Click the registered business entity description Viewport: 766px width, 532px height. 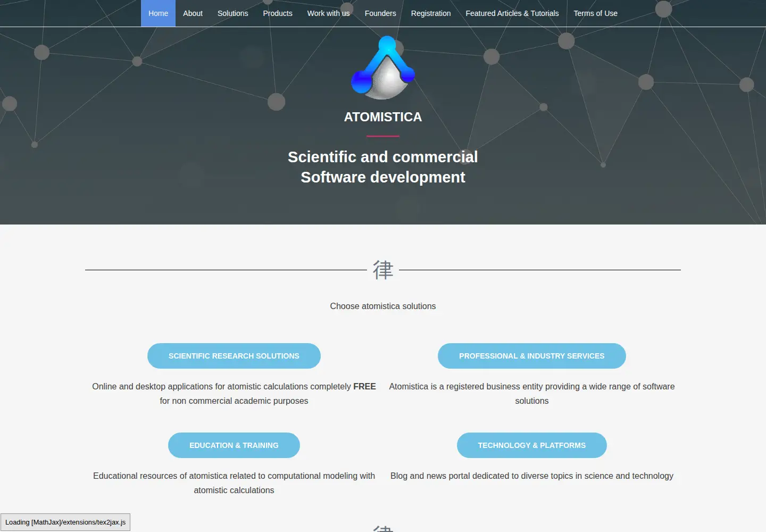coord(532,394)
